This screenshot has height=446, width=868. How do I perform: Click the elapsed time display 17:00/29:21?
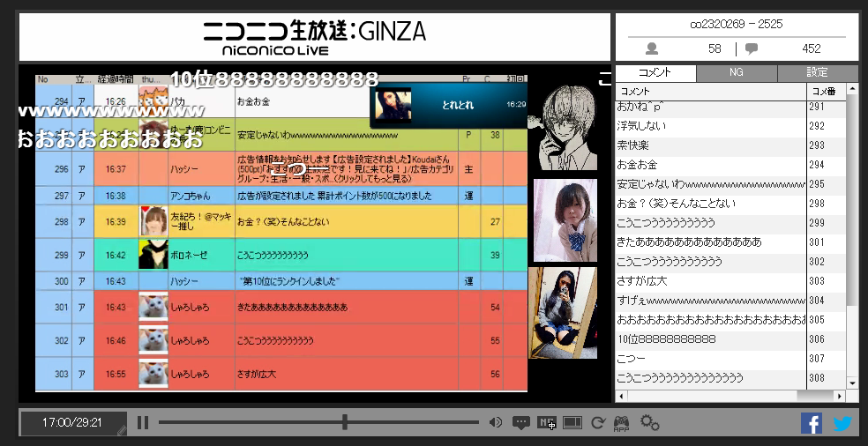72,423
